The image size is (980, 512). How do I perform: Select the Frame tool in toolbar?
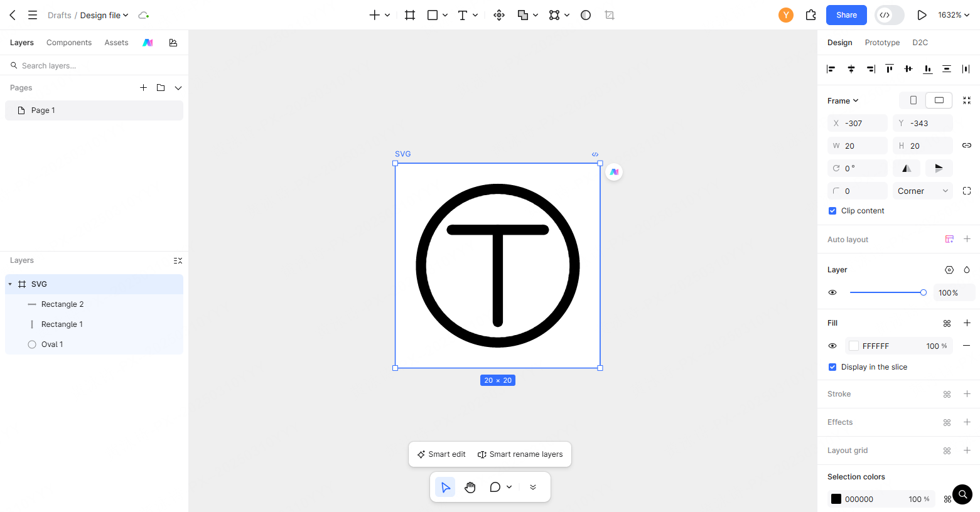click(410, 15)
